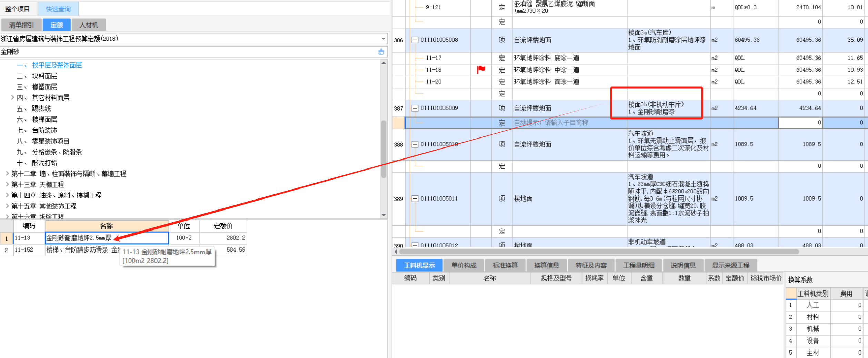Collapse item 011101005011
Viewport: 868px width, 358px height.
415,198
